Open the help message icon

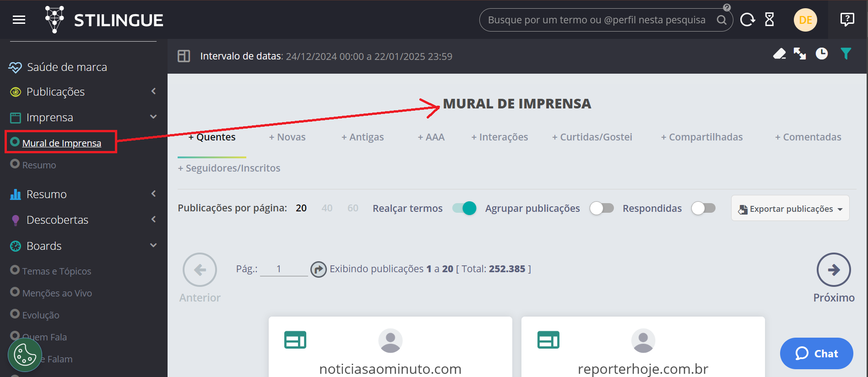point(847,19)
